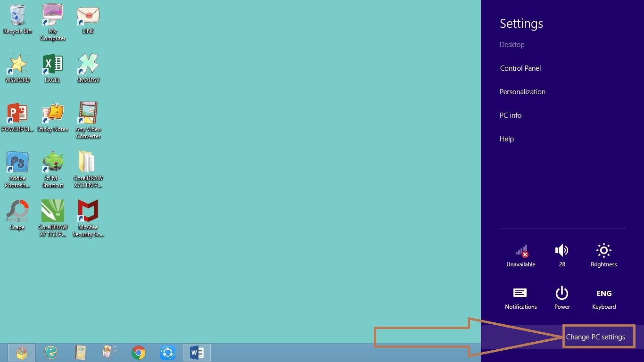Select the Any Video Converter shortcut
The image size is (644, 362).
88,121
